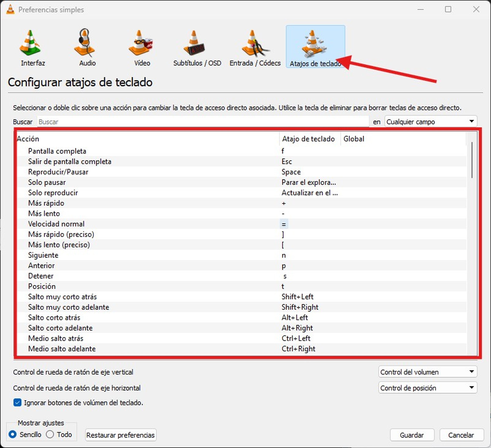Open the 'Control de posición' dropdown
The height and width of the screenshot is (448, 491).
(x=427, y=388)
